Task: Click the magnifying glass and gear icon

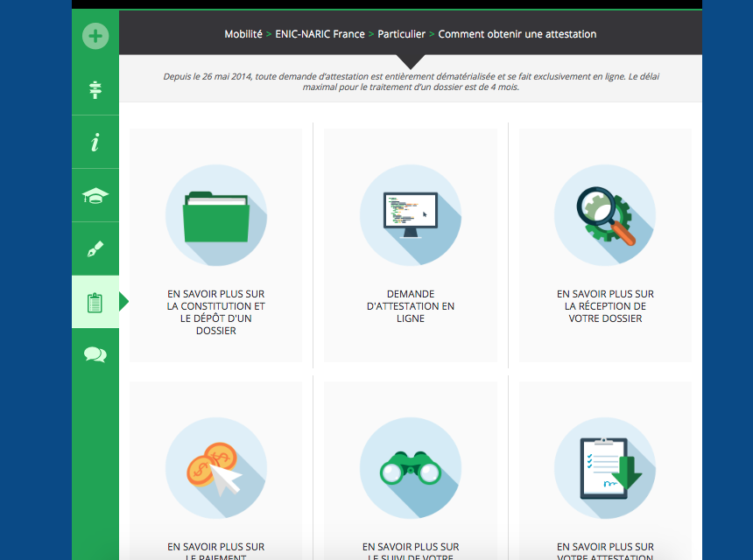Action: [605, 215]
